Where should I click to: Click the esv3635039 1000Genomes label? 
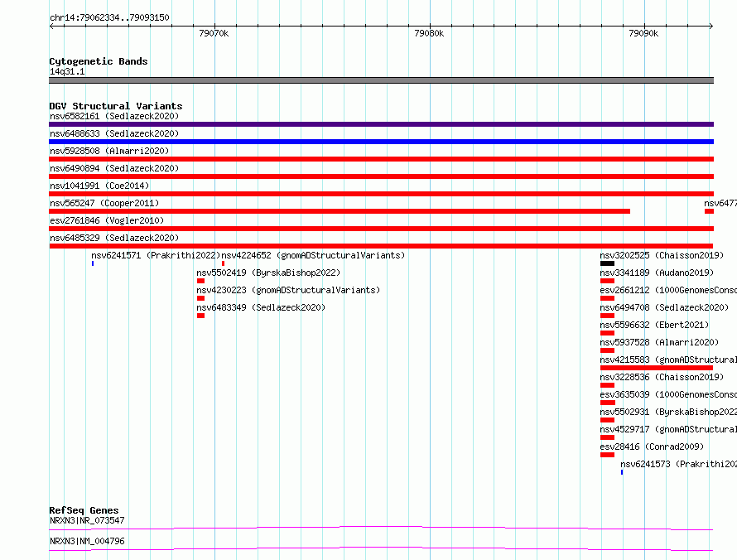tap(668, 394)
